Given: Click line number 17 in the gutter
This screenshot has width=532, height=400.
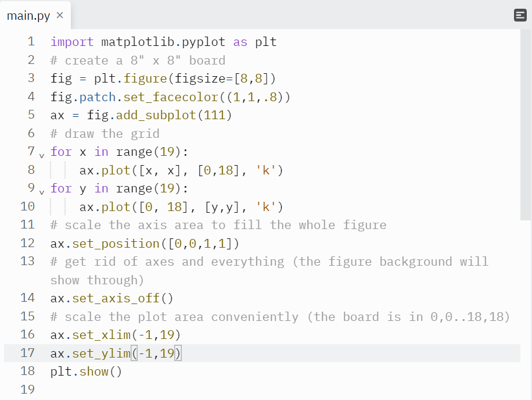Looking at the screenshot, I should pyautogui.click(x=27, y=353).
